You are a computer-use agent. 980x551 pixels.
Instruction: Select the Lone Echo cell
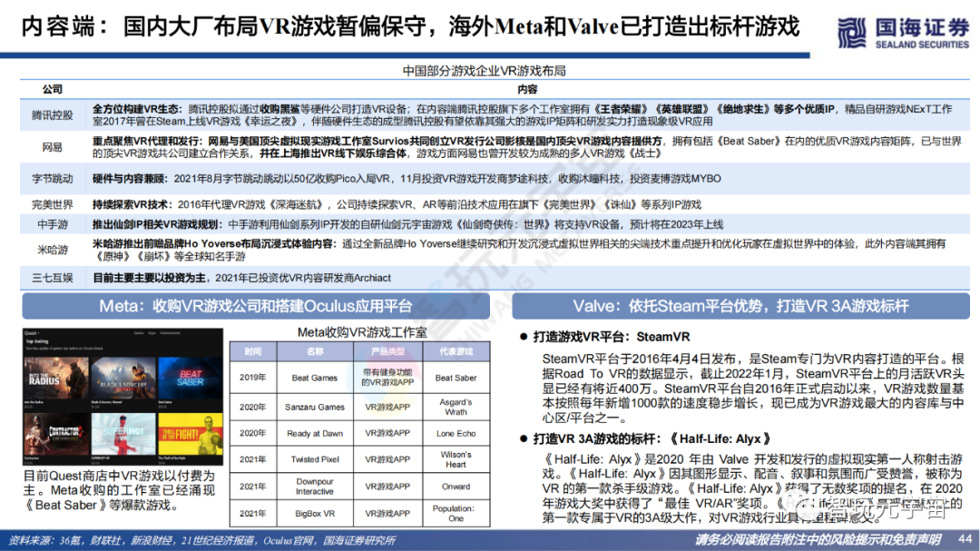456,433
